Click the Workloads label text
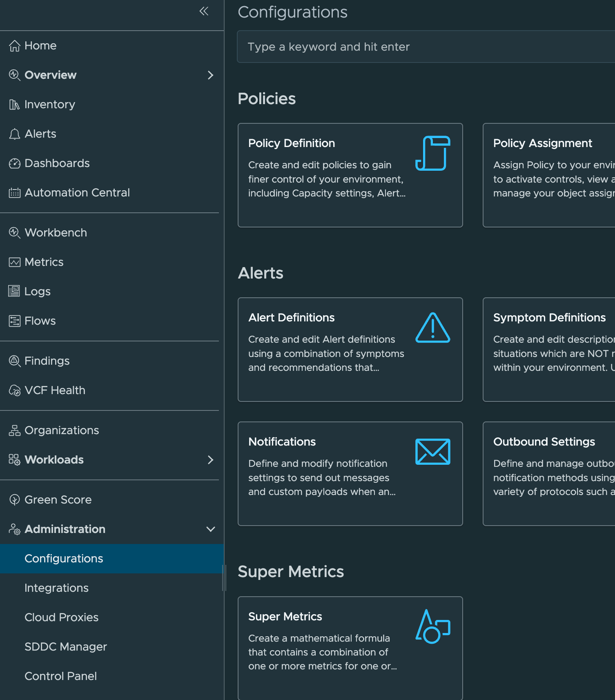615x700 pixels. (54, 460)
